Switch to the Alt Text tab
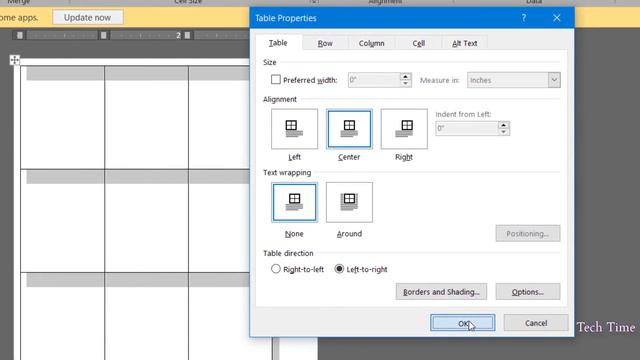Image resolution: width=640 pixels, height=360 pixels. (x=464, y=43)
